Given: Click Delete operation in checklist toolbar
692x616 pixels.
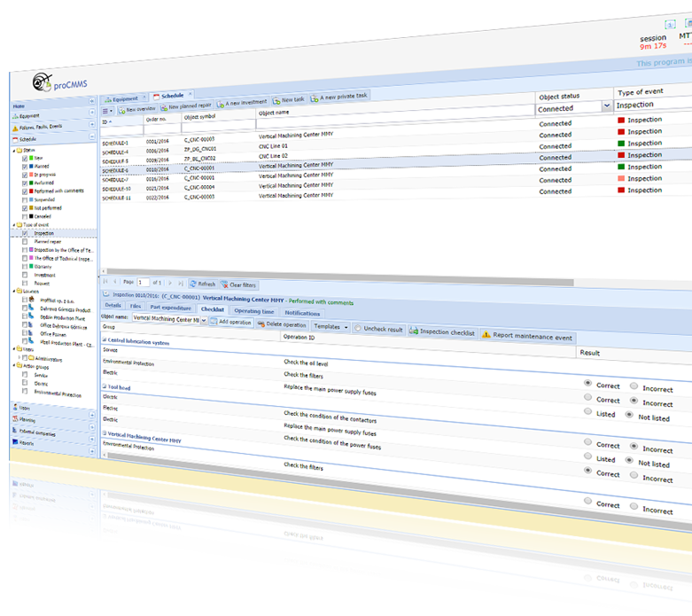Looking at the screenshot, I should (x=282, y=324).
